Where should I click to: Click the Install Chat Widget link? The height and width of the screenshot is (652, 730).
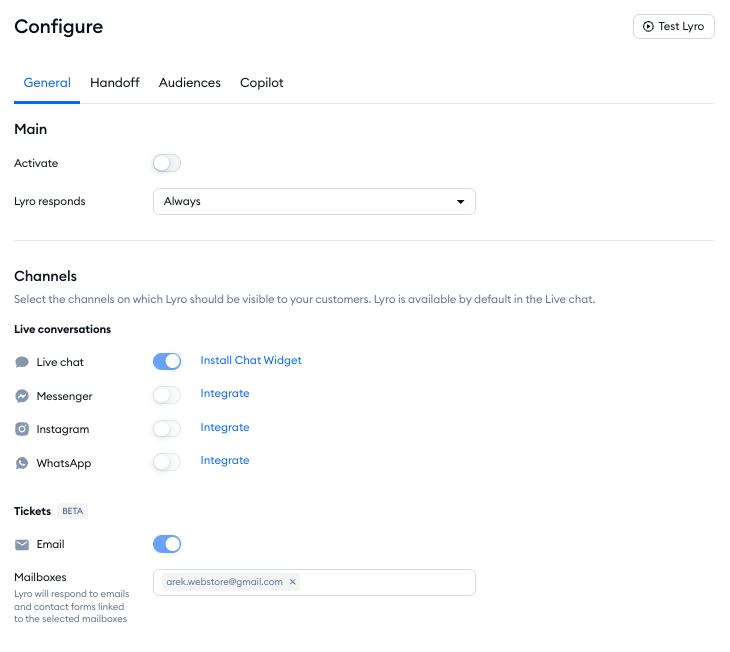[x=251, y=360]
